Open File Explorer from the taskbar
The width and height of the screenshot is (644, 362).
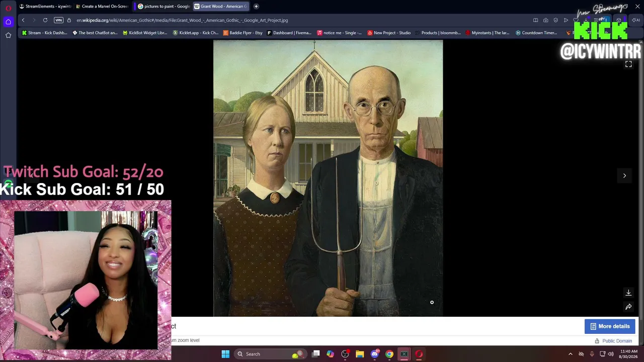[x=360, y=354]
